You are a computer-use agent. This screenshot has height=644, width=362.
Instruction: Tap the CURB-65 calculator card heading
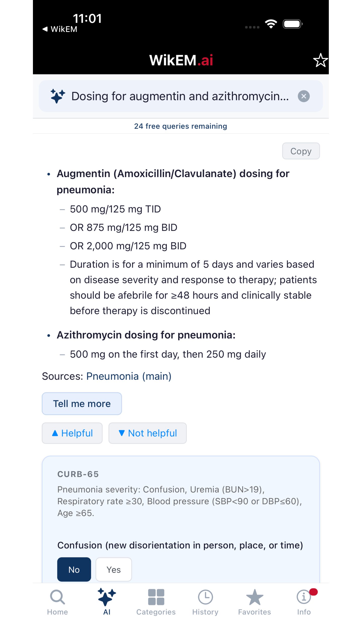[78, 474]
